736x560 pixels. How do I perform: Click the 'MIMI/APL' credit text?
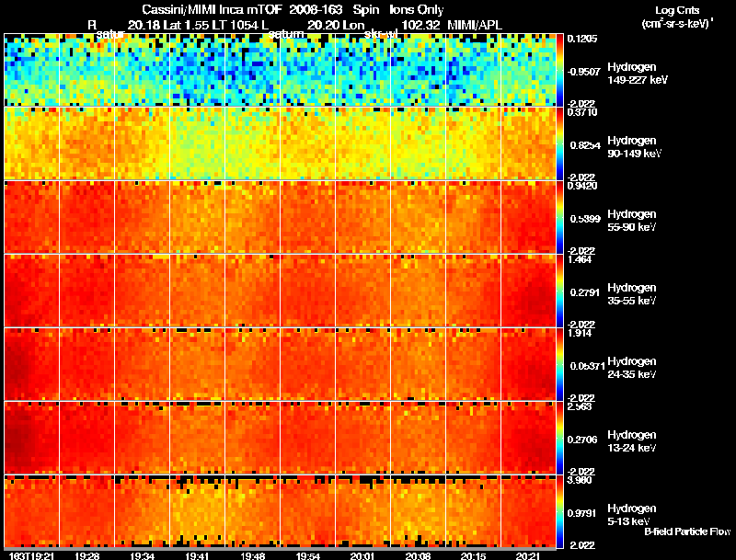click(475, 25)
